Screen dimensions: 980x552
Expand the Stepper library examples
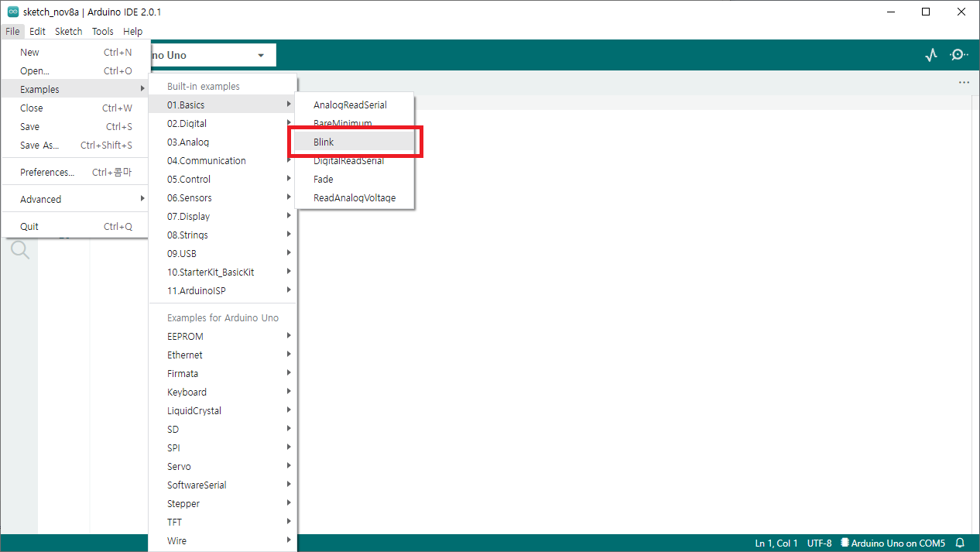click(x=222, y=504)
